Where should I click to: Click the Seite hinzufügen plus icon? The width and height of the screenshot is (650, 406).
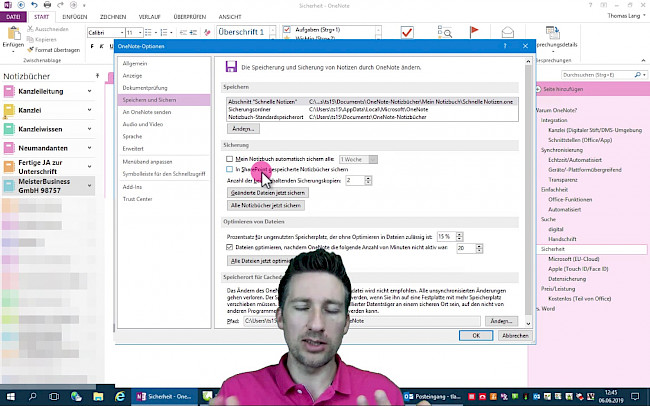pos(538,89)
